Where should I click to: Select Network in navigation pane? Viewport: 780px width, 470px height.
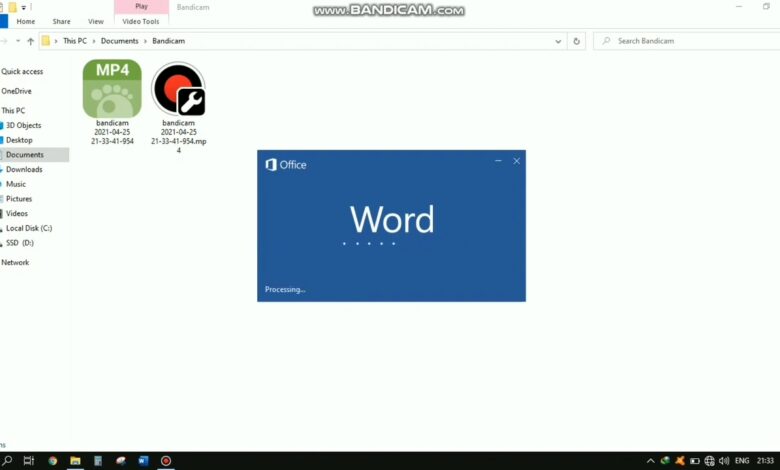(15, 263)
